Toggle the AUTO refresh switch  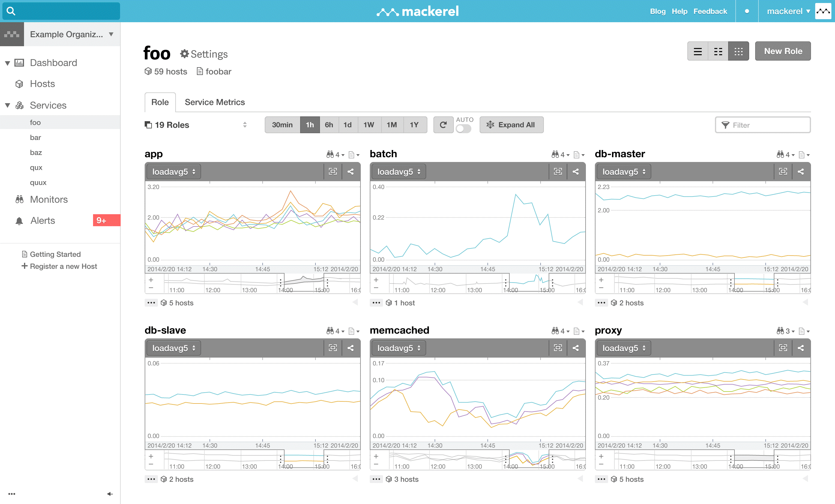pyautogui.click(x=463, y=129)
